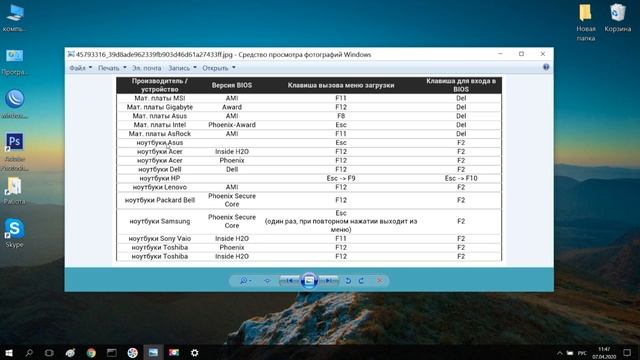Open the Корзина recycle bin
Screen dimensions: 640x360
pos(618,18)
